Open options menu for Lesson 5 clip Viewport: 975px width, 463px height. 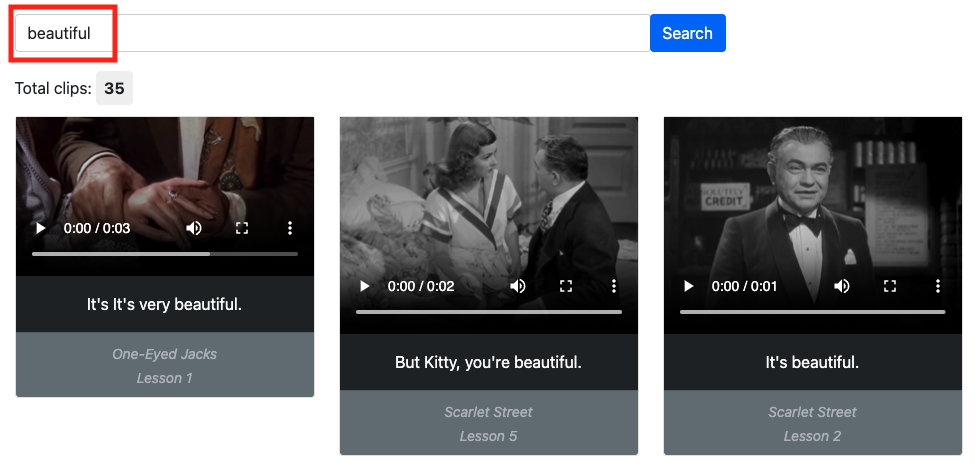[x=614, y=286]
